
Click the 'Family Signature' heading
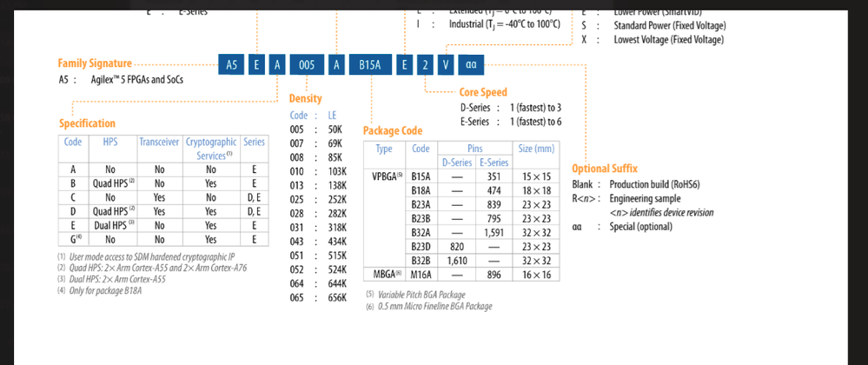coord(95,63)
